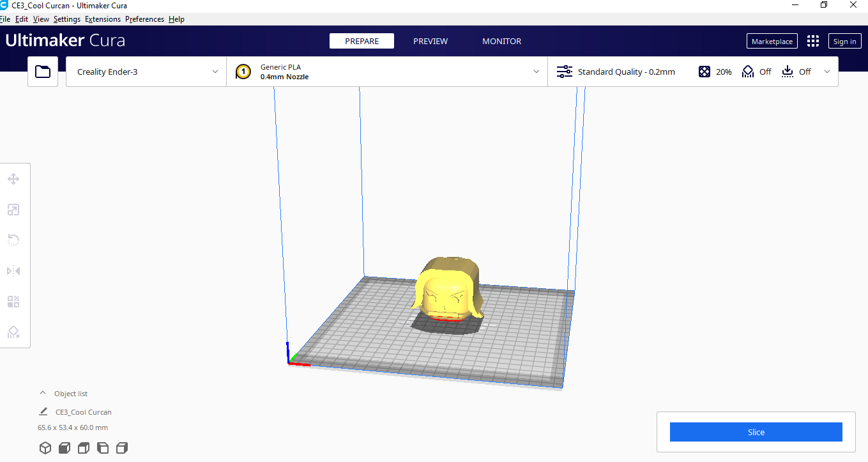Switch to the PREPARE stage tab
Screen dimensions: 868x462
tap(362, 41)
